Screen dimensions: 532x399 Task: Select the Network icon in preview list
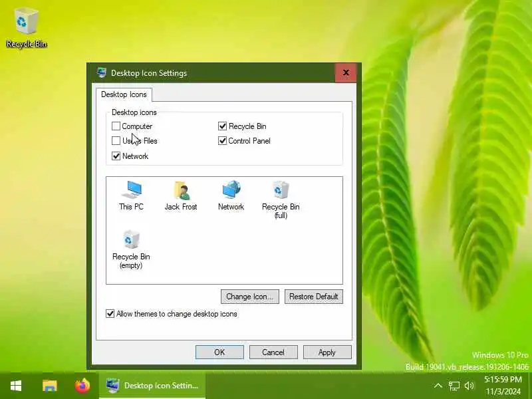[231, 196]
